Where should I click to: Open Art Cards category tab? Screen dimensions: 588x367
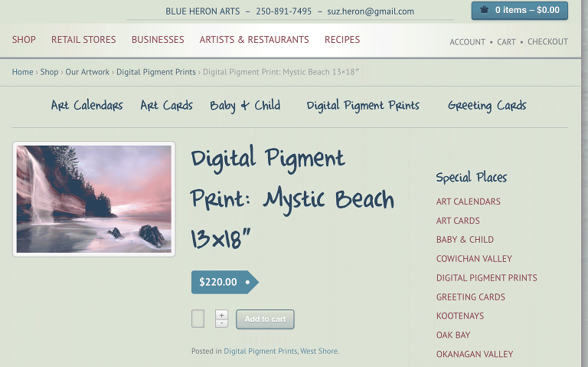point(166,106)
